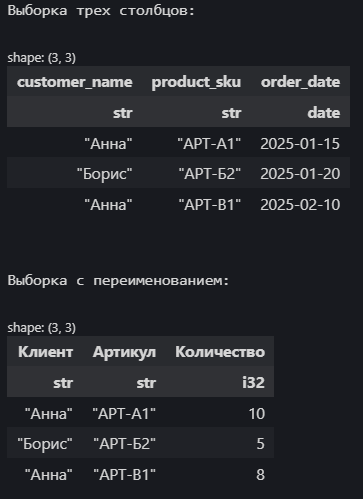The height and width of the screenshot is (499, 363).
Task: Select the 2025-01-20 date cell
Action: pyautogui.click(x=300, y=174)
